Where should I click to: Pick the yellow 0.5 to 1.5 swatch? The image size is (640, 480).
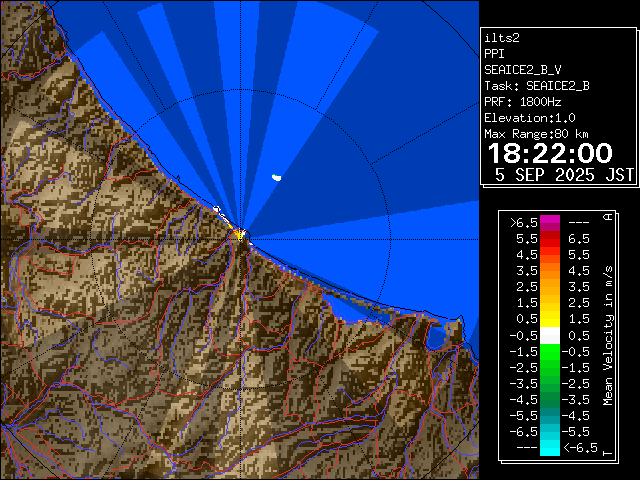coord(549,319)
